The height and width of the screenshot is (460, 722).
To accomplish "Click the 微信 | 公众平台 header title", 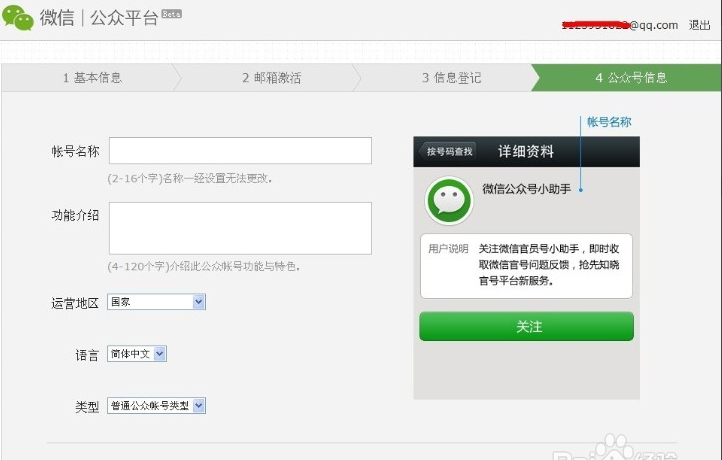I will point(99,18).
